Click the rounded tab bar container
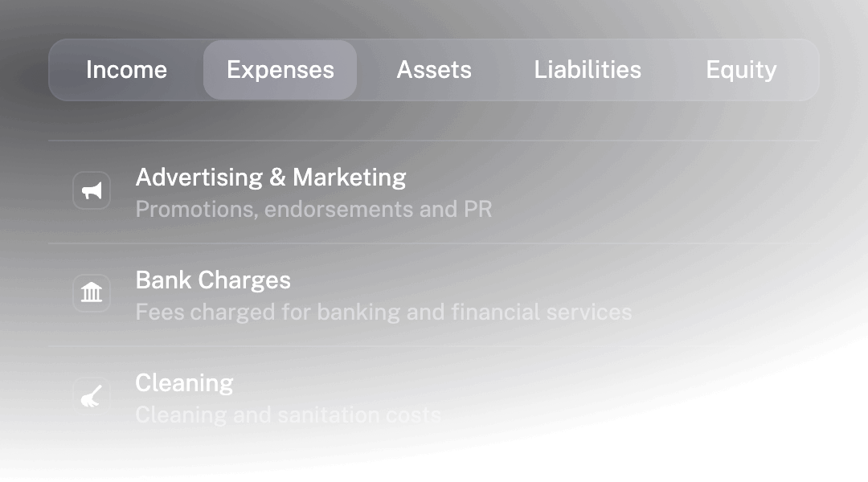 pos(434,70)
